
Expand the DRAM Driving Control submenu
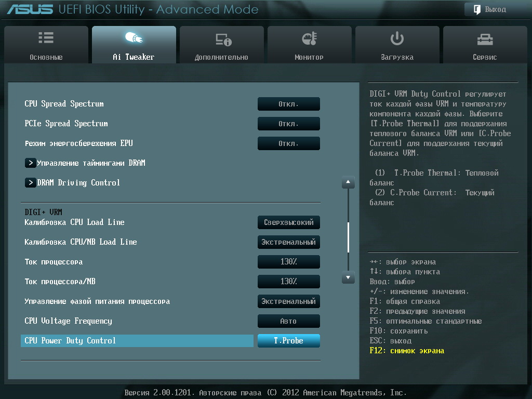78,183
